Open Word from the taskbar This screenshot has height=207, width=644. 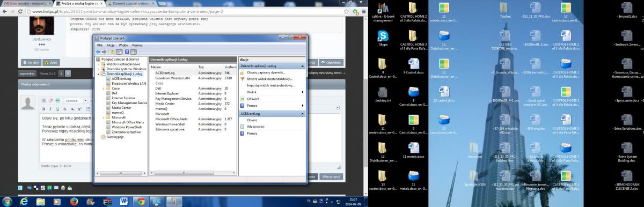(x=124, y=201)
